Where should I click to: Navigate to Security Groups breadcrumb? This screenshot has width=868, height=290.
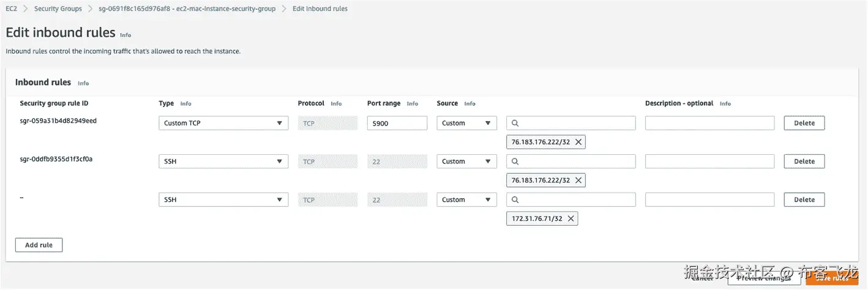[x=58, y=9]
